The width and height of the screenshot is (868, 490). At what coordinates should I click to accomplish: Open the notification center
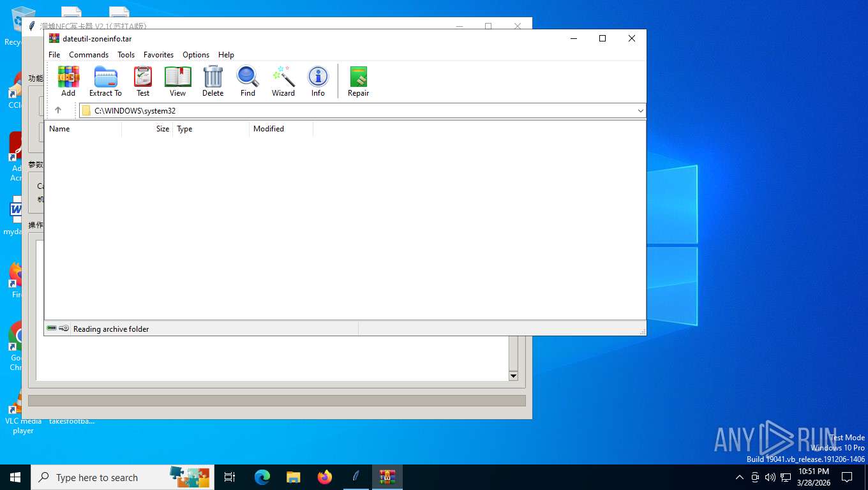(x=847, y=477)
